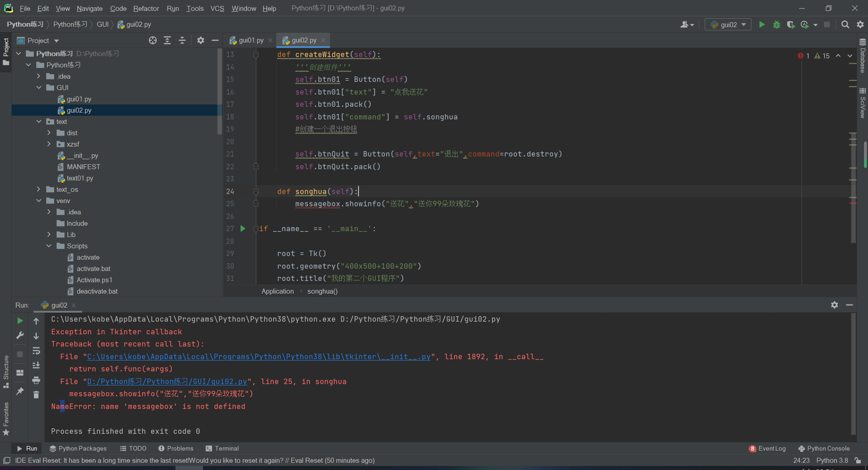Open the VCS menu

pyautogui.click(x=217, y=8)
